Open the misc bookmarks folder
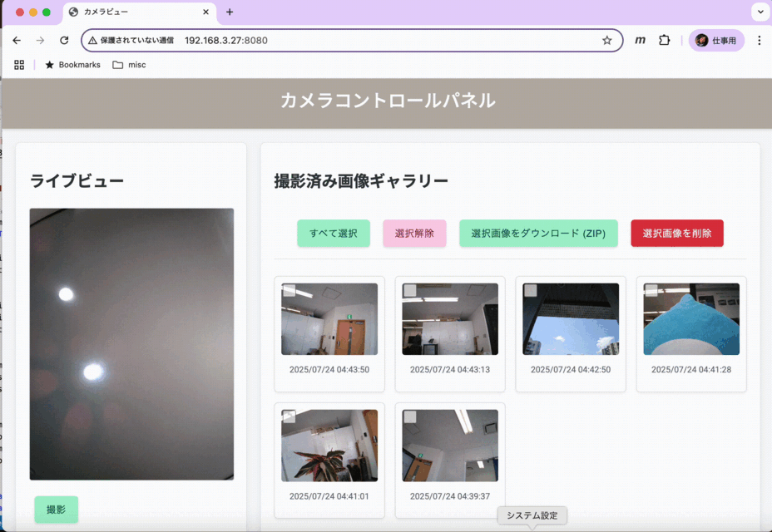This screenshot has width=772, height=532. click(x=129, y=64)
